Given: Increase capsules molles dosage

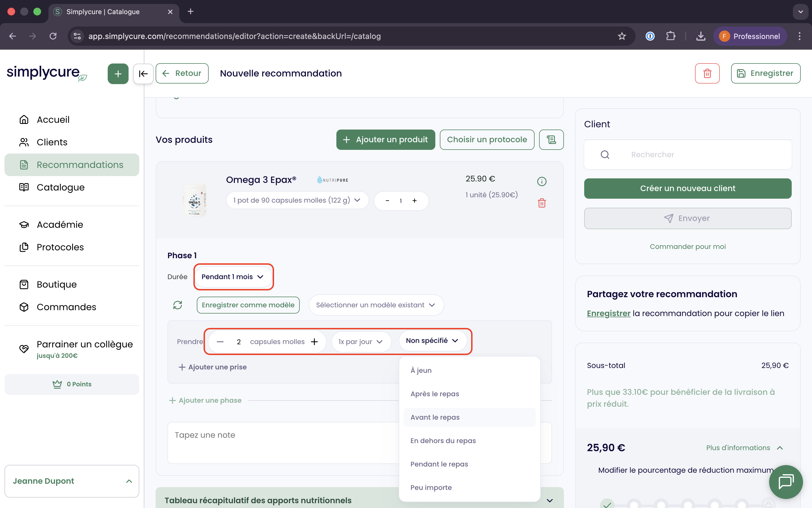Looking at the screenshot, I should (x=314, y=342).
